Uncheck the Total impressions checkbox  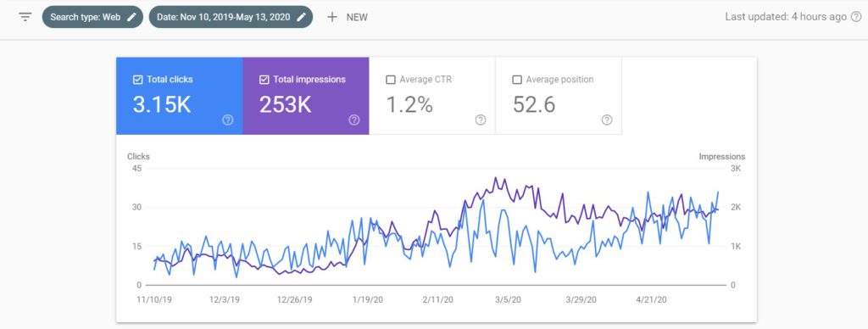click(x=264, y=80)
